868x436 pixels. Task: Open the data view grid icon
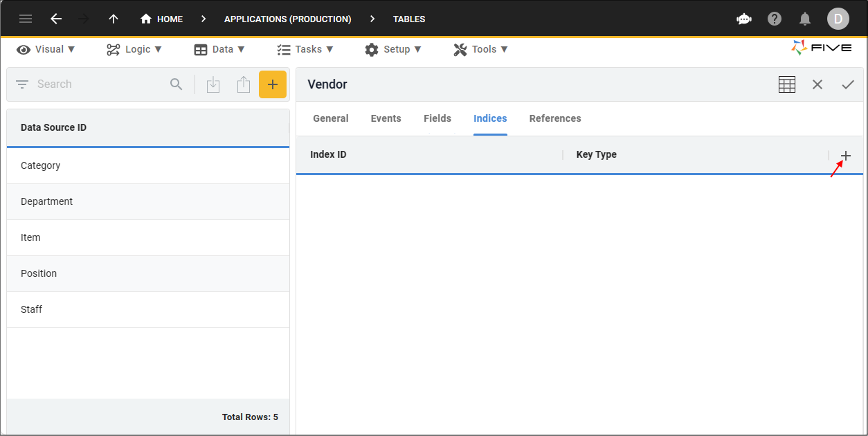click(x=787, y=84)
